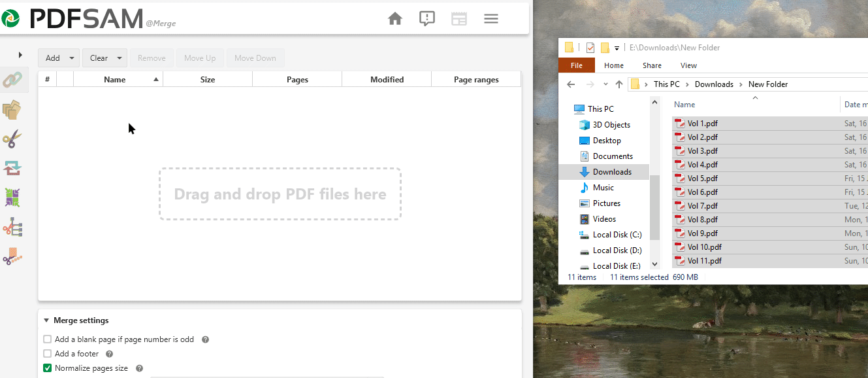Enable Add a blank page if page number is odd
868x378 pixels.
click(x=47, y=339)
